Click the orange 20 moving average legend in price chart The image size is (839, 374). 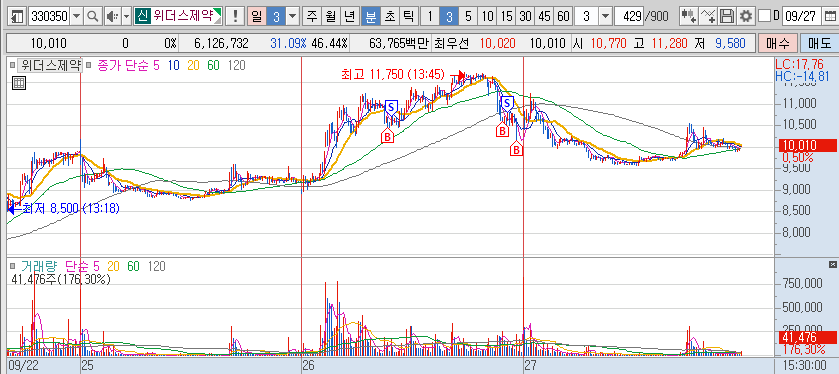(193, 66)
